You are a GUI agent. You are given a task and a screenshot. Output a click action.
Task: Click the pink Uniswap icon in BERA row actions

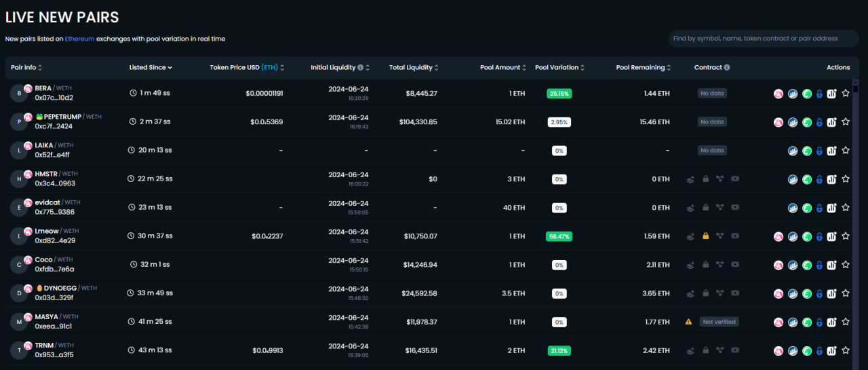[778, 94]
